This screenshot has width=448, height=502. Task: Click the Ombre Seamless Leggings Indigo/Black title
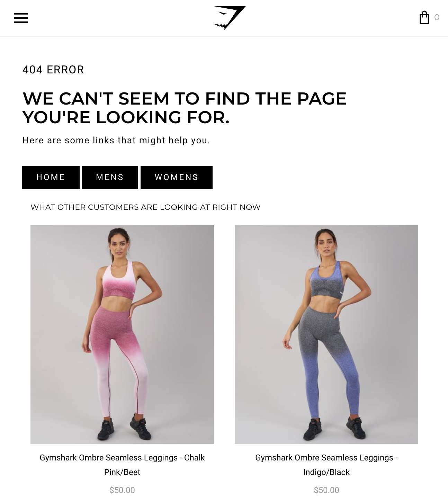point(326,465)
